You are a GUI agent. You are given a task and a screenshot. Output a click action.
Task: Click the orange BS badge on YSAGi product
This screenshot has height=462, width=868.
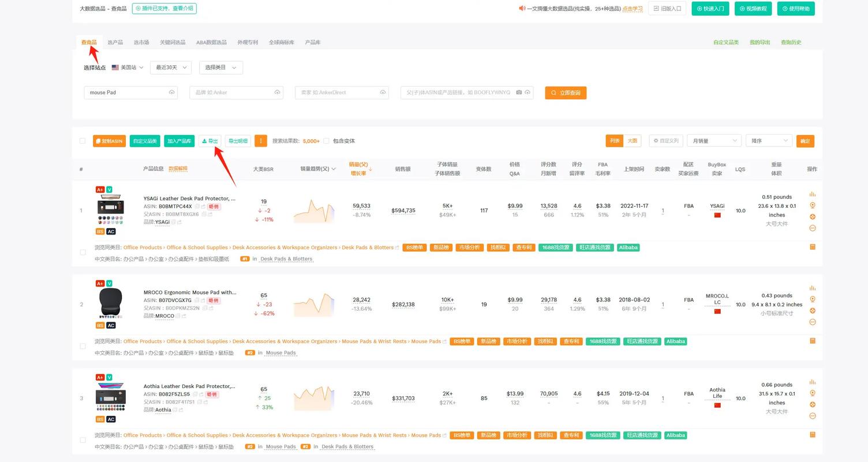pos(100,232)
